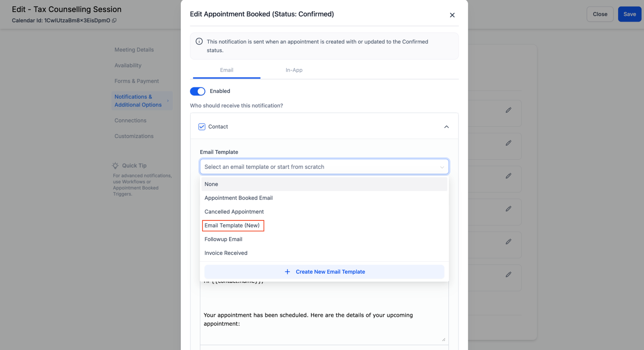Switch to the In-App tab

tap(294, 70)
